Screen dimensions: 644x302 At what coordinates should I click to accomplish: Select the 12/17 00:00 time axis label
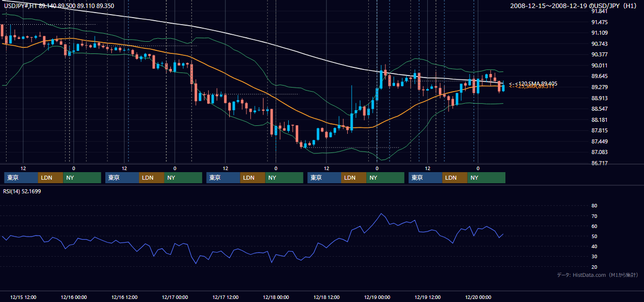tap(175, 297)
